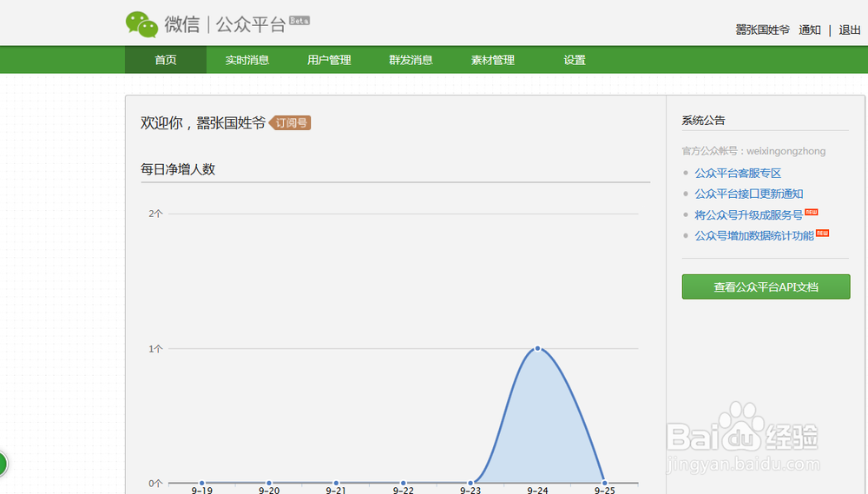Viewport: 868px width, 494px height.
Task: Click the 9-21 data point on chart
Action: (x=336, y=483)
